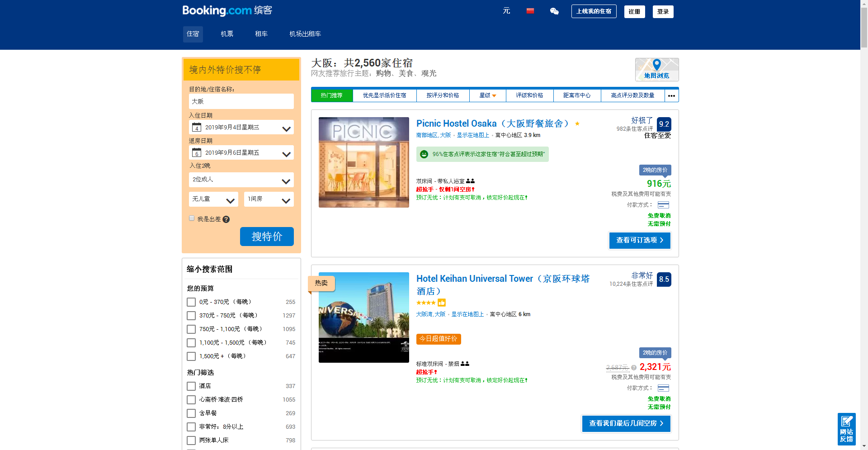Select the 机票 flights nav tab

pyautogui.click(x=227, y=34)
